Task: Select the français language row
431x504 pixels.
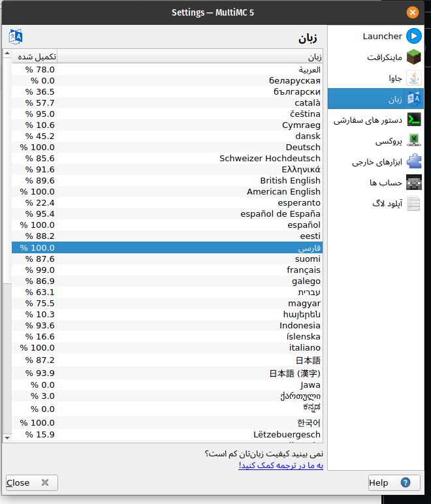Action: pyautogui.click(x=167, y=270)
